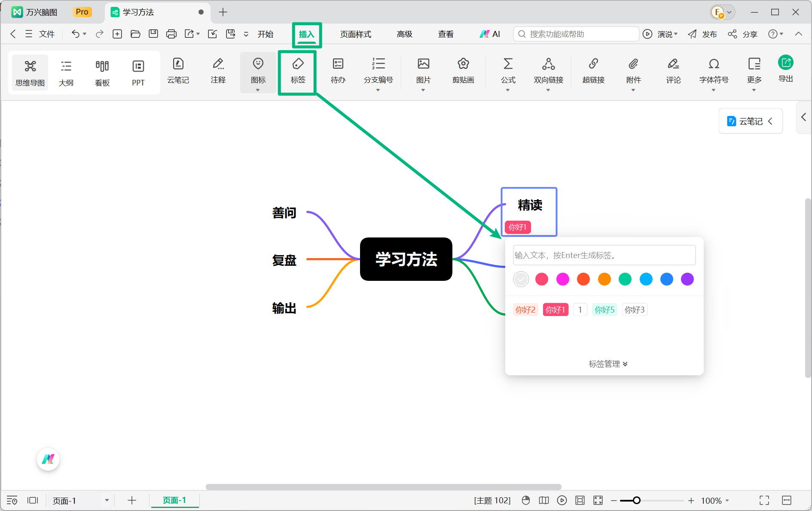
Task: Select the 页面-1 bottom page tab
Action: (174, 500)
